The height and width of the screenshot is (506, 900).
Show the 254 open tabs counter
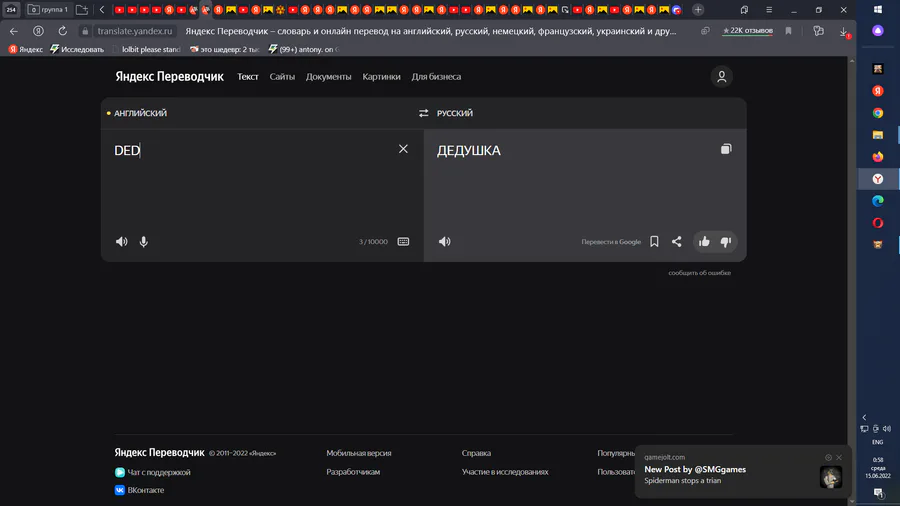[x=11, y=10]
